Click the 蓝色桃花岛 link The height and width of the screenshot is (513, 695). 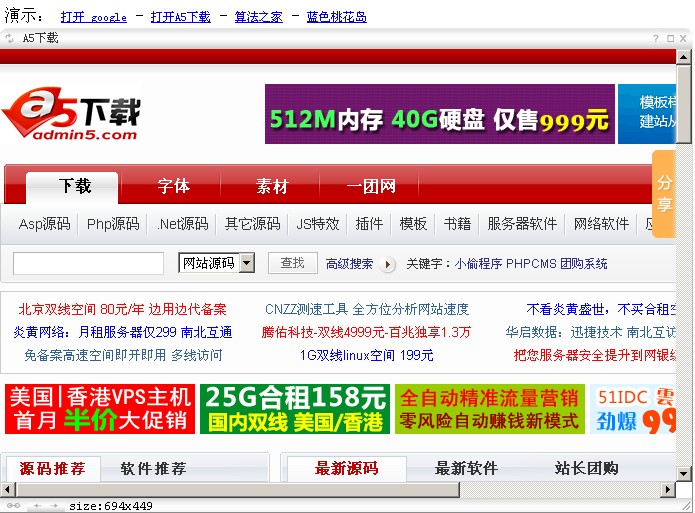336,17
